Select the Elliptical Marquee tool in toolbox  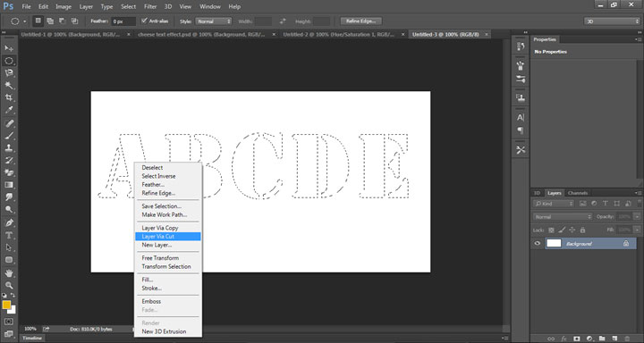pyautogui.click(x=9, y=61)
